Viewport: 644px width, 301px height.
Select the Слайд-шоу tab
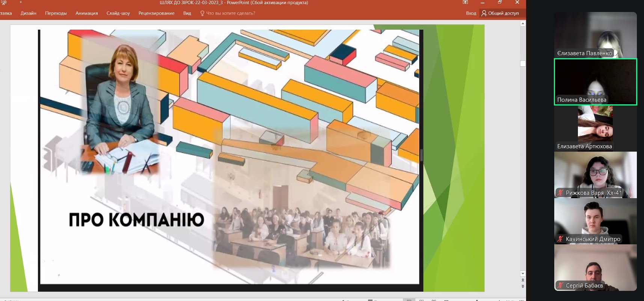tap(118, 13)
